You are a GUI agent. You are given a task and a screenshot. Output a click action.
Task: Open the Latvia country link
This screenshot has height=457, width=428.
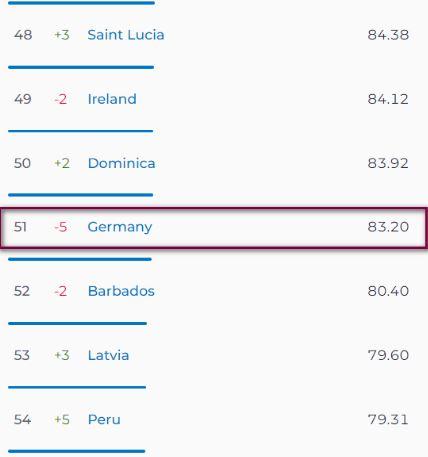pyautogui.click(x=108, y=355)
